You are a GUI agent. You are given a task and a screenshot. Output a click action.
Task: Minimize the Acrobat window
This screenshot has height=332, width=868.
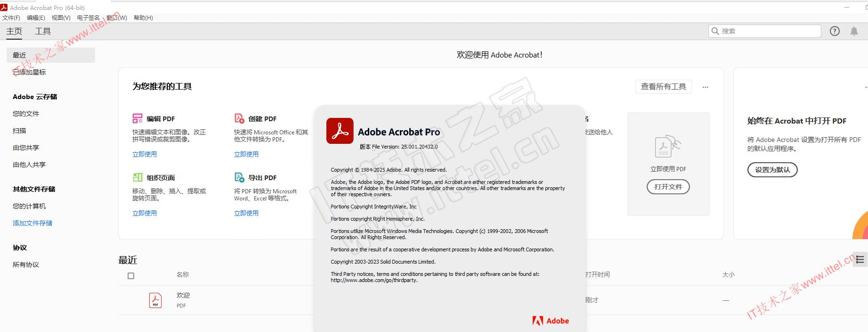(847, 7)
